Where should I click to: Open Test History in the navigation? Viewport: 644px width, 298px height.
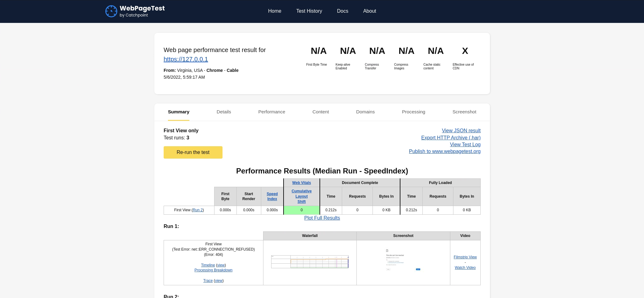point(309,11)
